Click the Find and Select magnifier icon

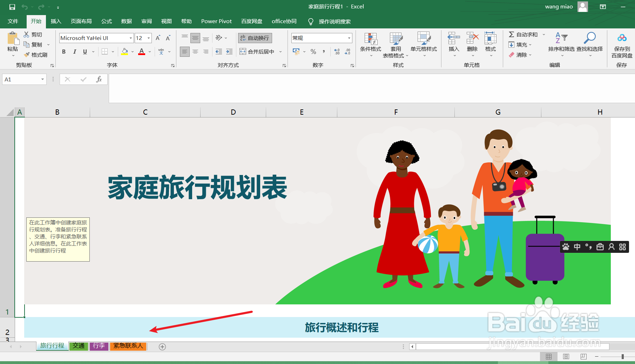pos(590,38)
